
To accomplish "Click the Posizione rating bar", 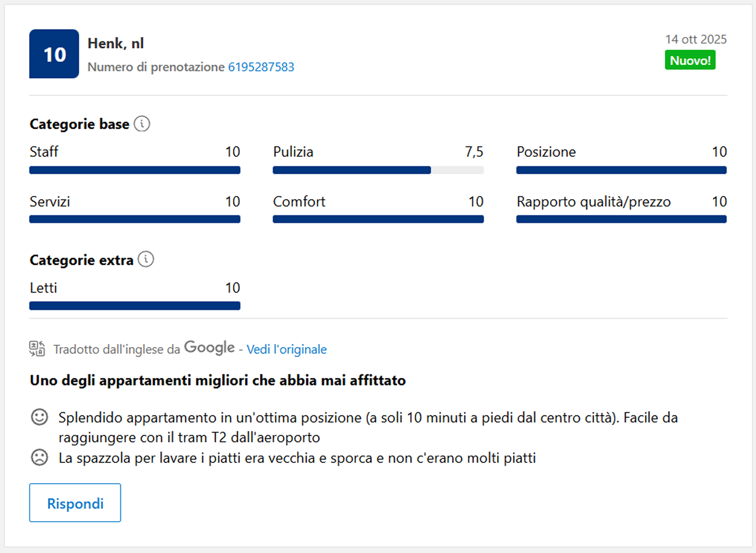I will point(621,170).
